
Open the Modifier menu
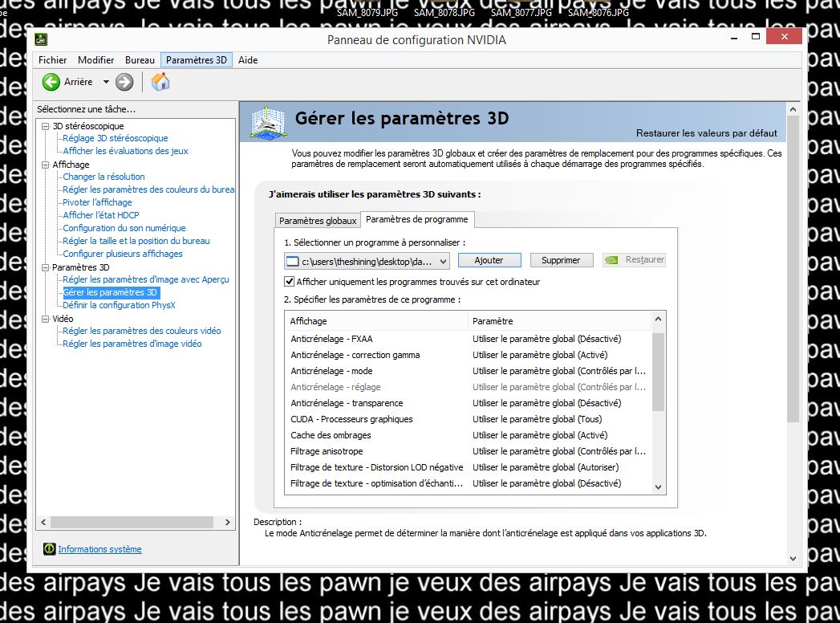[x=96, y=60]
